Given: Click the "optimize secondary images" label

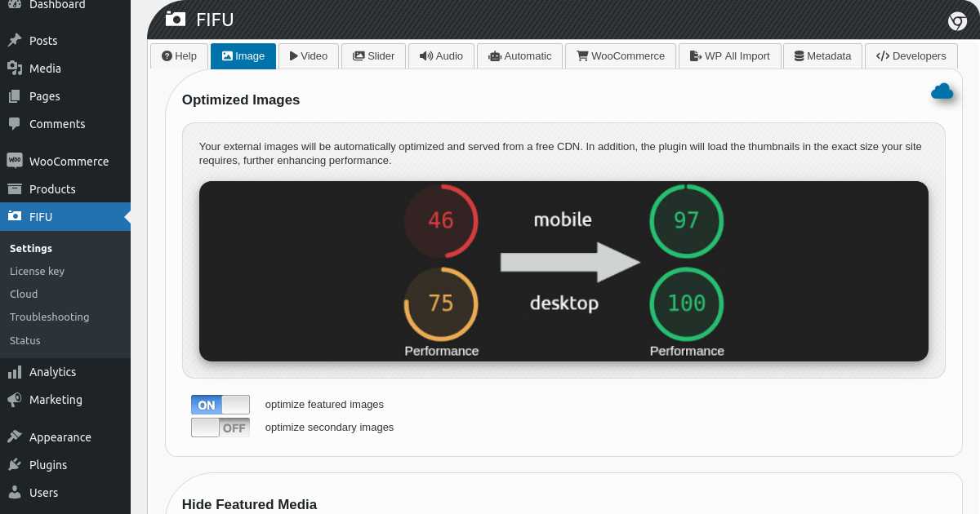Looking at the screenshot, I should point(329,428).
